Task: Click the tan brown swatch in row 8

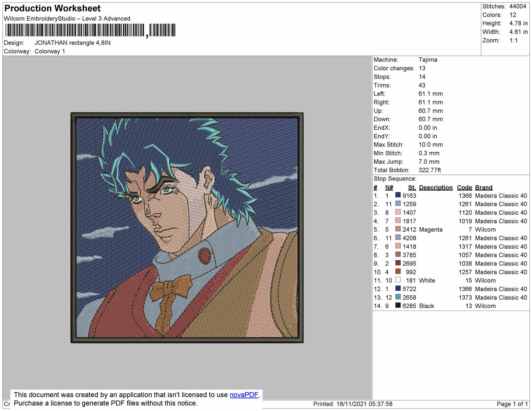Action: (x=398, y=255)
